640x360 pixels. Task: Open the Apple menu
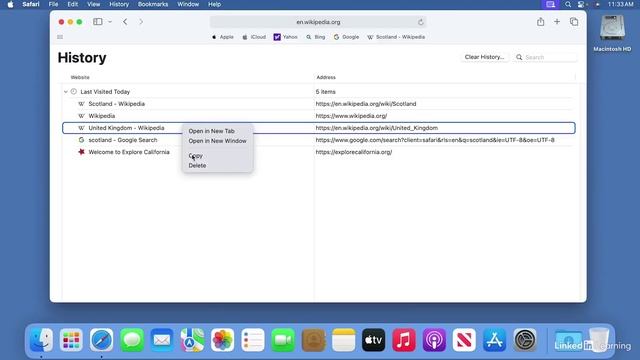10,4
